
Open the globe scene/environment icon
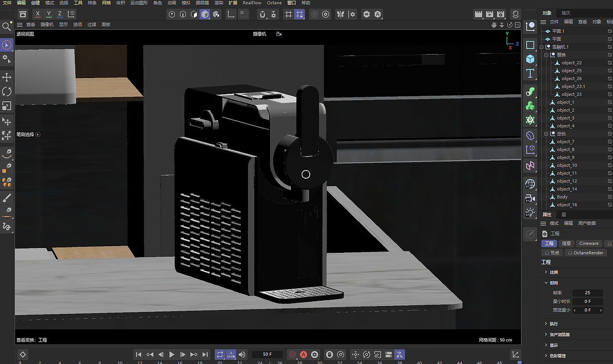(530, 184)
